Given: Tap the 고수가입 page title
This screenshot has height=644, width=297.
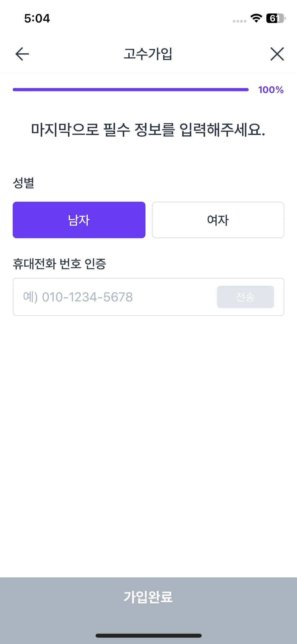Looking at the screenshot, I should click(x=148, y=54).
